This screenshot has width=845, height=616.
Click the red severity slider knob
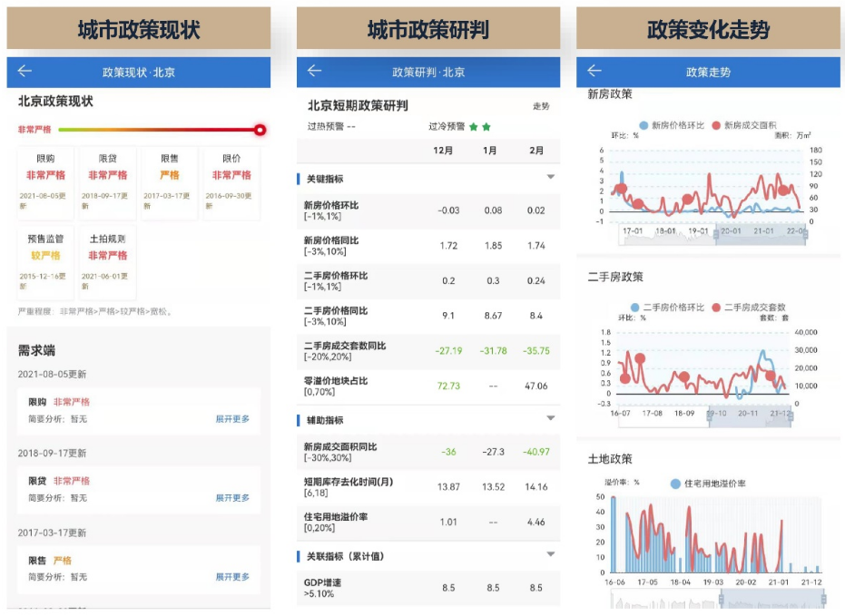(x=260, y=130)
